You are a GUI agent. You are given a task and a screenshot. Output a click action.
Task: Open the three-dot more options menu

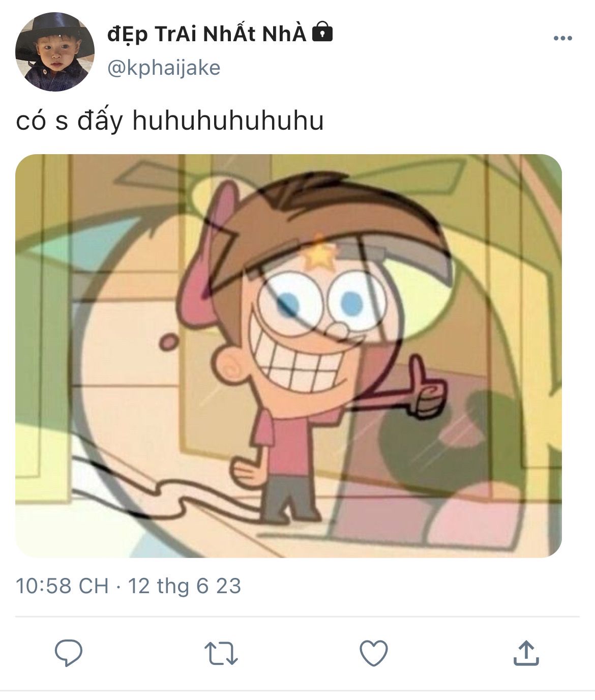click(562, 38)
